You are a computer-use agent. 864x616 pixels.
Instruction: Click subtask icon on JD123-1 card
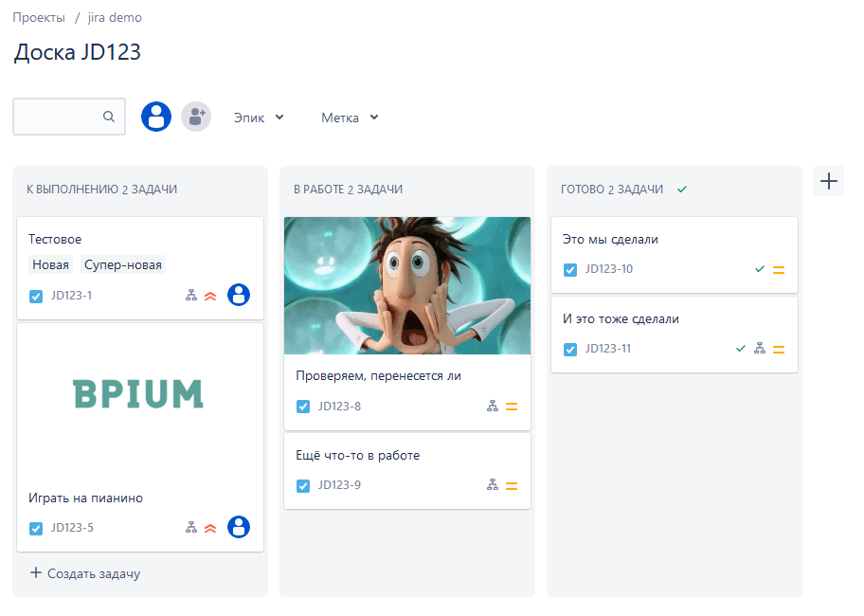191,296
